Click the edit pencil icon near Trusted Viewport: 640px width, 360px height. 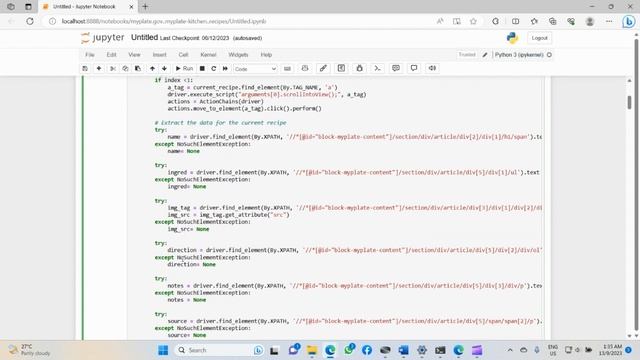click(x=485, y=55)
